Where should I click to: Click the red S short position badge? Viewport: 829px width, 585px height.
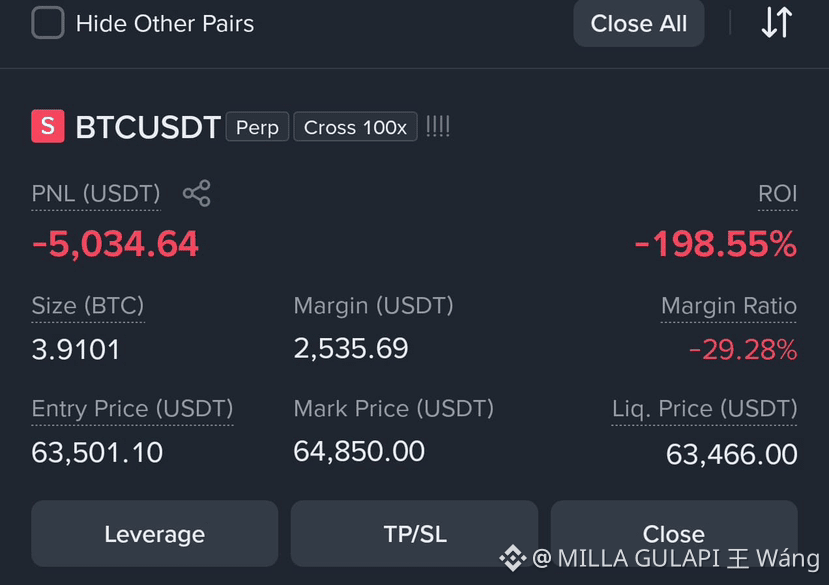click(x=48, y=126)
